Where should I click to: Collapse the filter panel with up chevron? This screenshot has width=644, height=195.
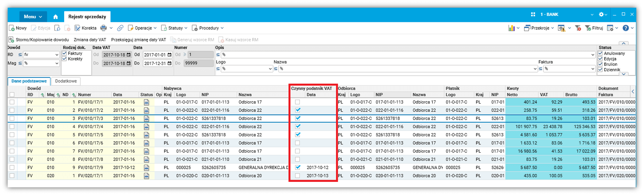[624, 43]
